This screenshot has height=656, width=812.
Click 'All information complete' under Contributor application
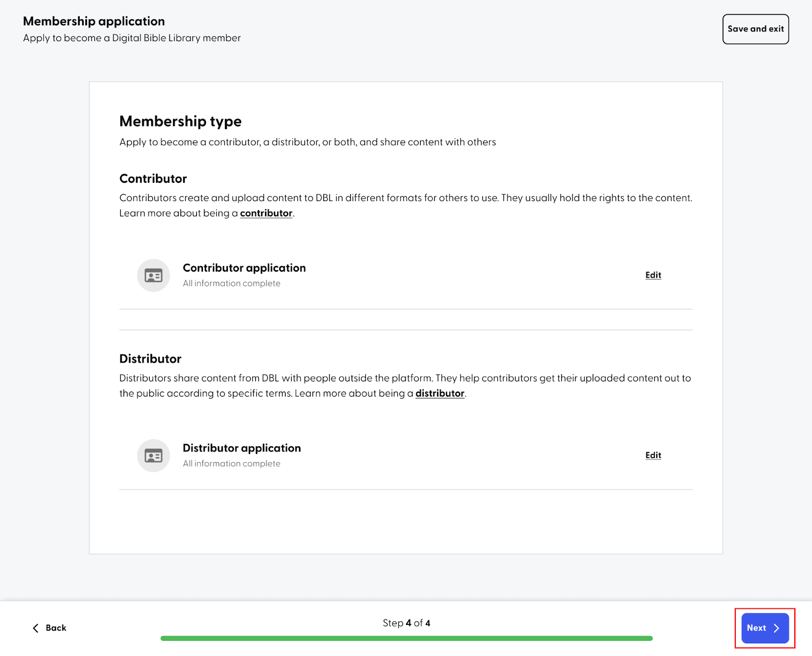231,283
